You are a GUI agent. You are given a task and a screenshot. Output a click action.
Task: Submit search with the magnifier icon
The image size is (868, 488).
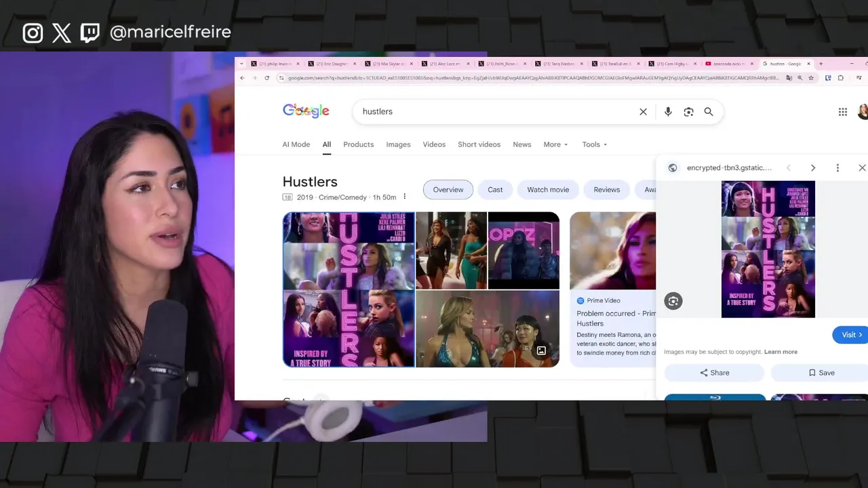click(709, 112)
